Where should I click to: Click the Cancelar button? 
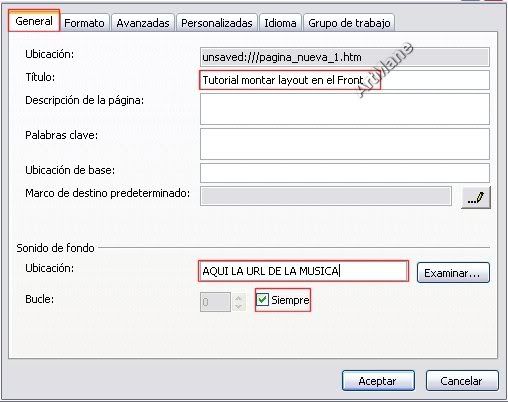(x=462, y=381)
